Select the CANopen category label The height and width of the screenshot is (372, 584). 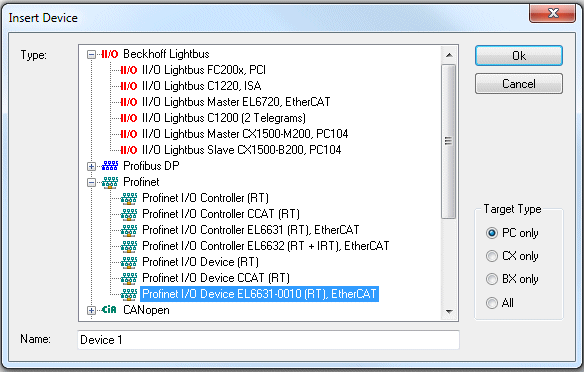click(146, 310)
